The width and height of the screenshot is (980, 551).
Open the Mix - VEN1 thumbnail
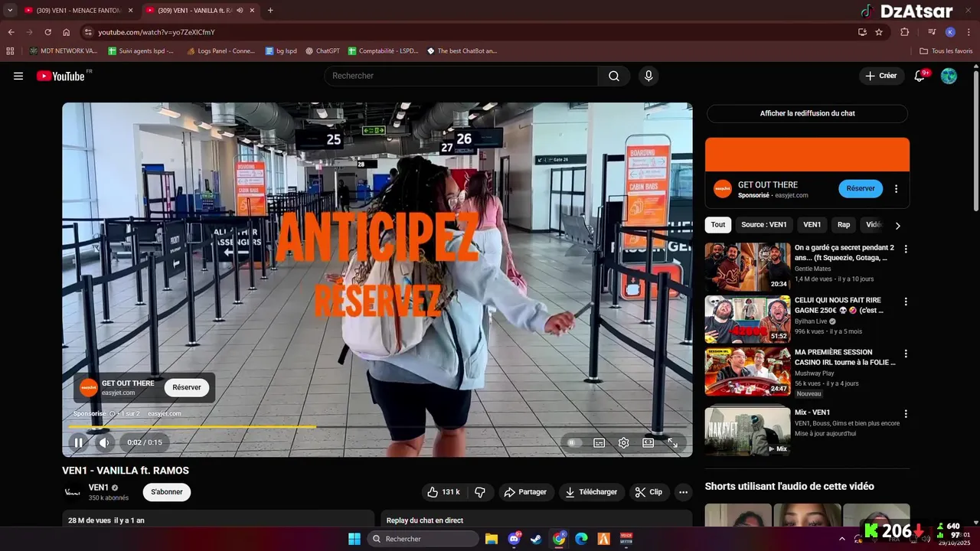click(x=748, y=430)
